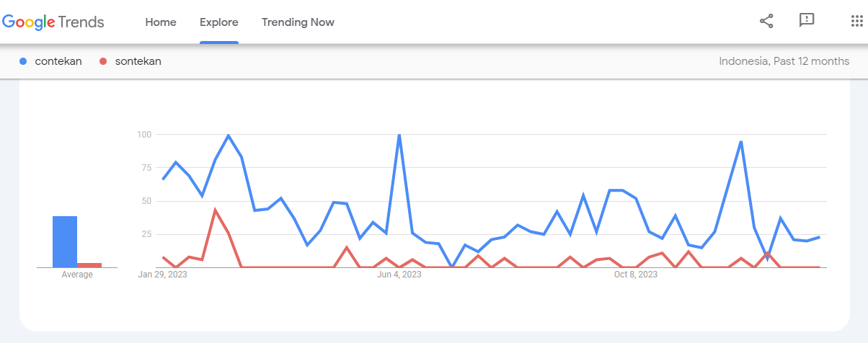Screen dimensions: 868x343
Task: Click the Share icon in header
Action: click(x=766, y=22)
